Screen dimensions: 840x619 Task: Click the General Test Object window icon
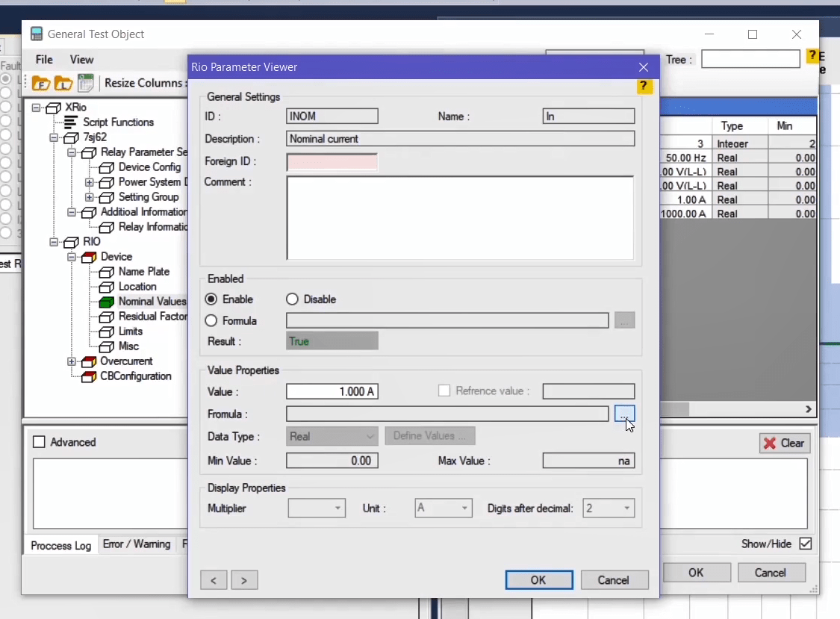tap(37, 34)
